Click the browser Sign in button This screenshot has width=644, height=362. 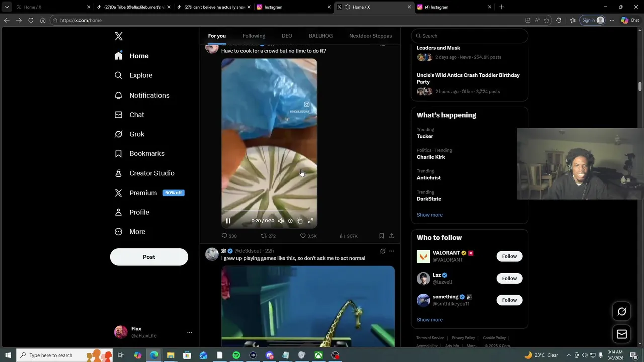(593, 20)
